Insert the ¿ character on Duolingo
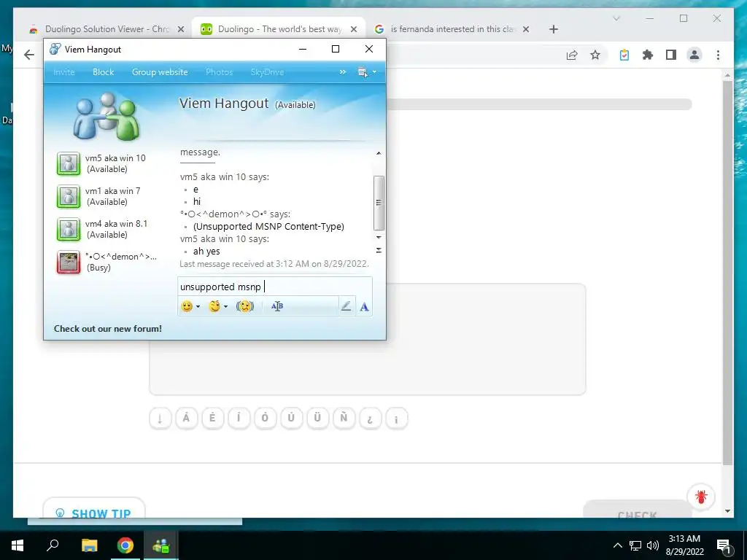The height and width of the screenshot is (560, 747). [370, 419]
